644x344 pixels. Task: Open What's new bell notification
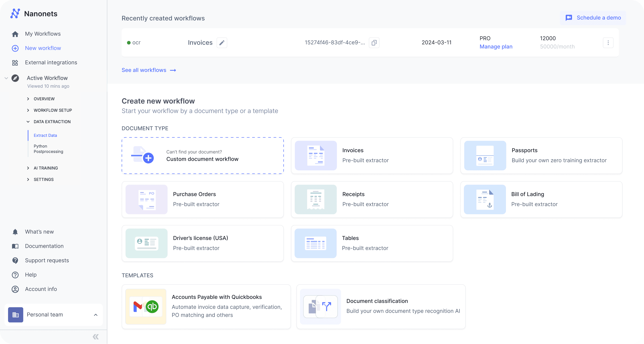click(15, 232)
